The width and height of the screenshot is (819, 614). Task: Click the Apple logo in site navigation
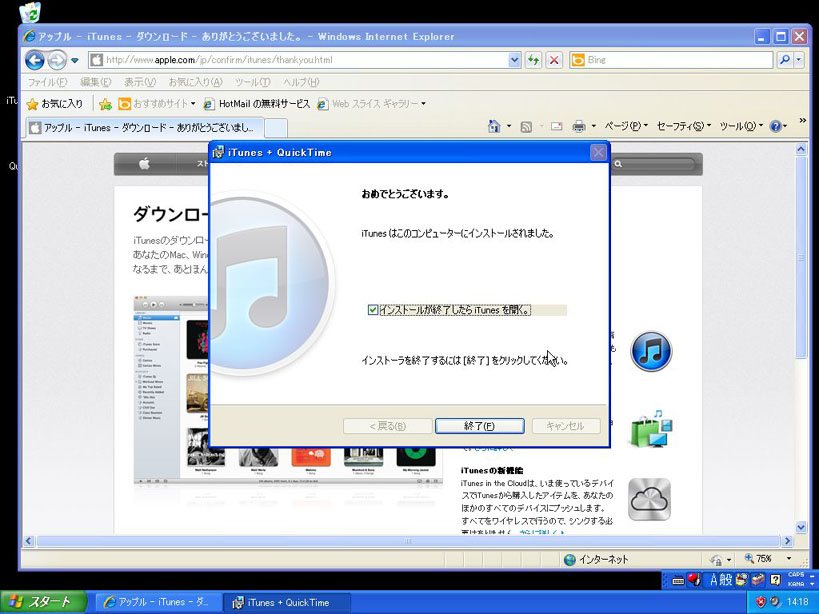(x=144, y=164)
